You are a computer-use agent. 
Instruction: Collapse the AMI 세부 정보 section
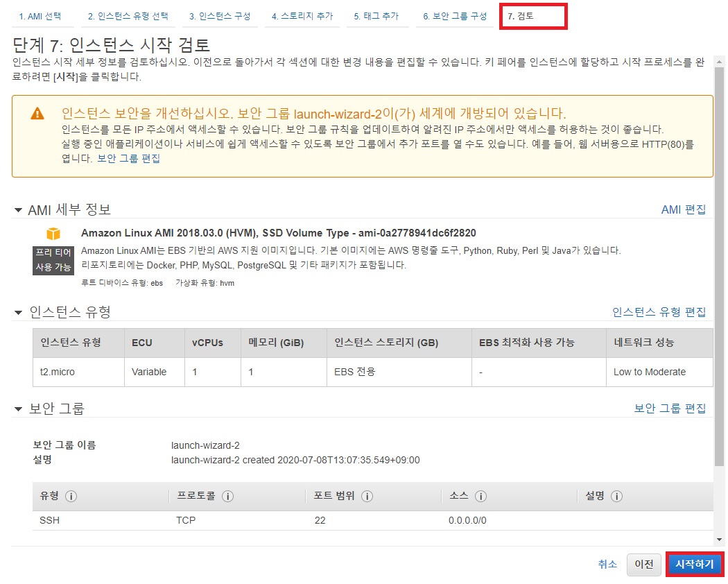point(18,210)
